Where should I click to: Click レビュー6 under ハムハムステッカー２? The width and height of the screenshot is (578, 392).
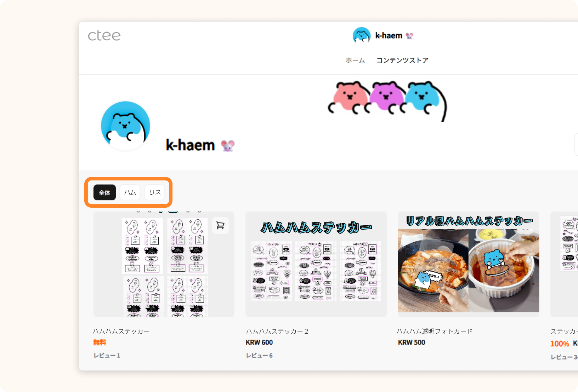click(259, 356)
